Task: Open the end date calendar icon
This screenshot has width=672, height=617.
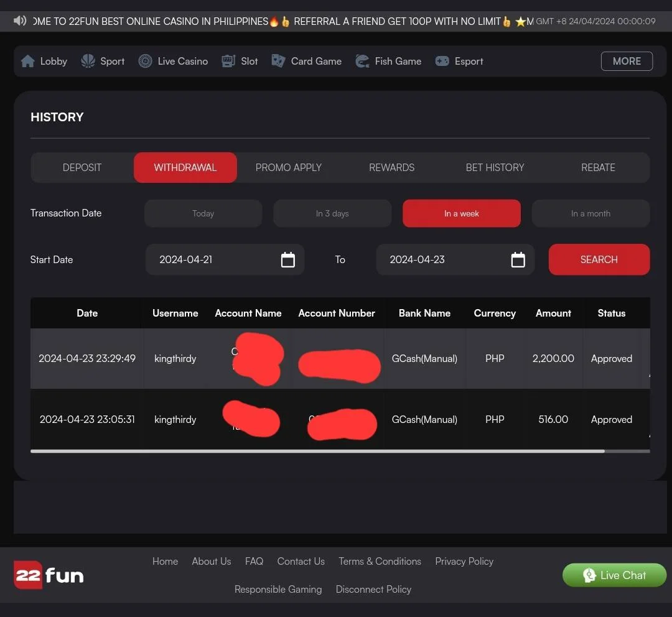Action: pos(518,259)
